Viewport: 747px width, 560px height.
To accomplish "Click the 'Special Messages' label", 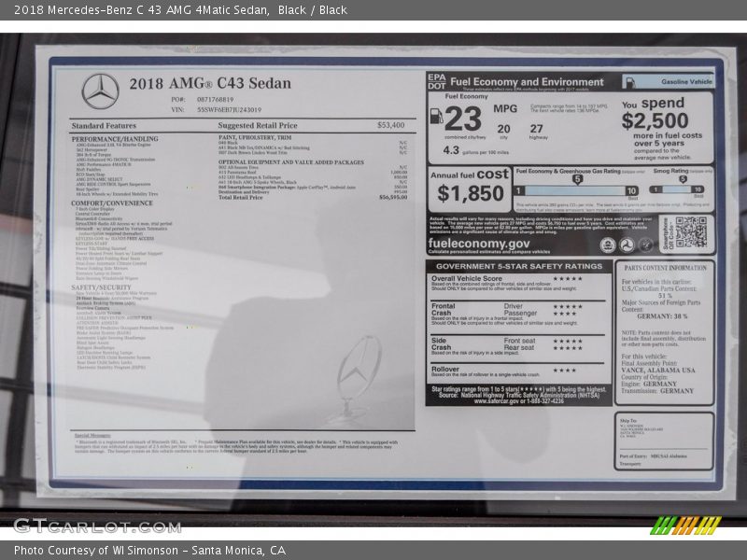I will click(92, 435).
